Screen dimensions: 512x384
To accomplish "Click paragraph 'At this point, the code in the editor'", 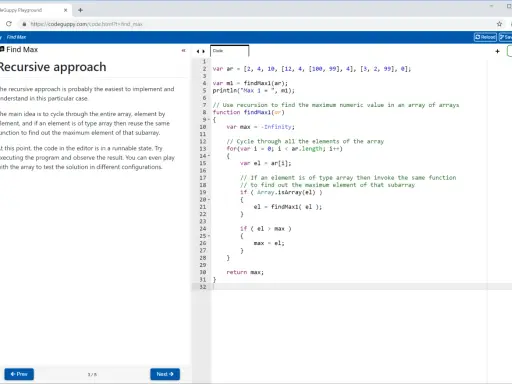I will (87, 158).
